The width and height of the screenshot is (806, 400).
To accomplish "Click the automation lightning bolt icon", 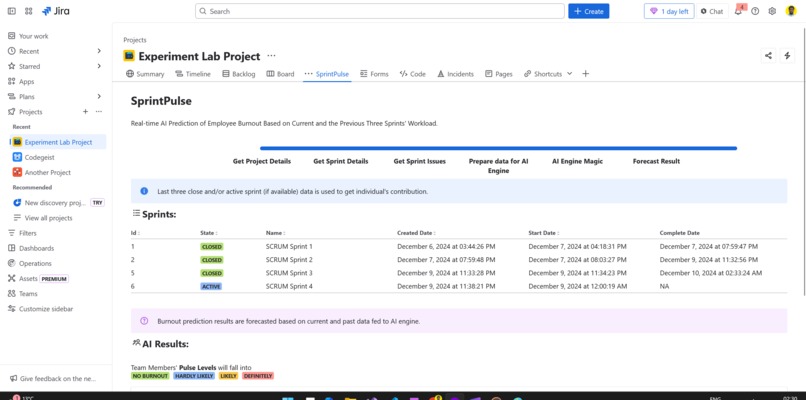I will 787,56.
